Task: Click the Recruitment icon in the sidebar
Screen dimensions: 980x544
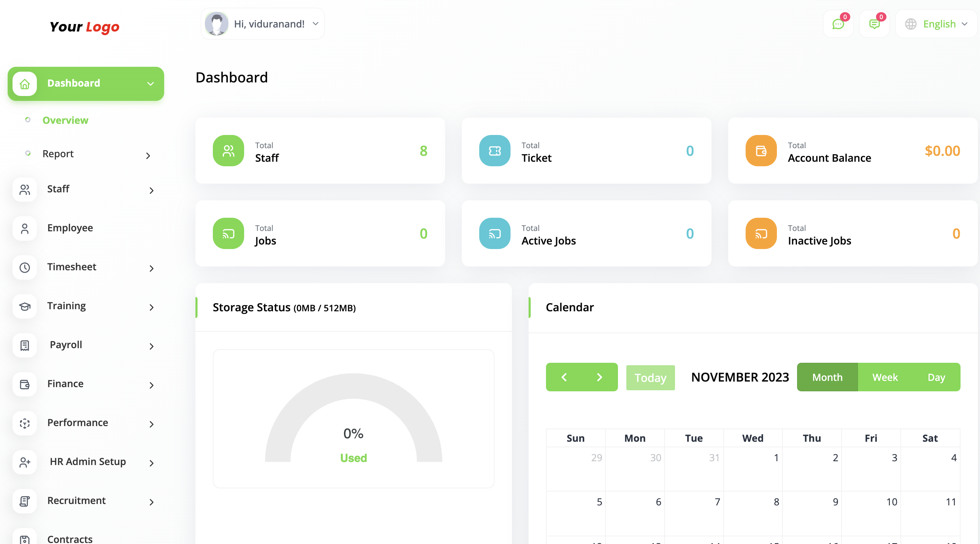Action: 24,502
